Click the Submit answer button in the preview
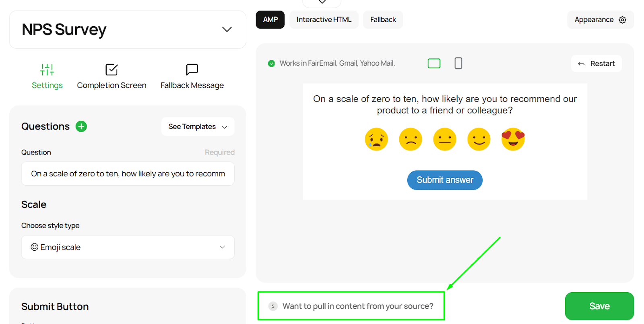 point(444,180)
